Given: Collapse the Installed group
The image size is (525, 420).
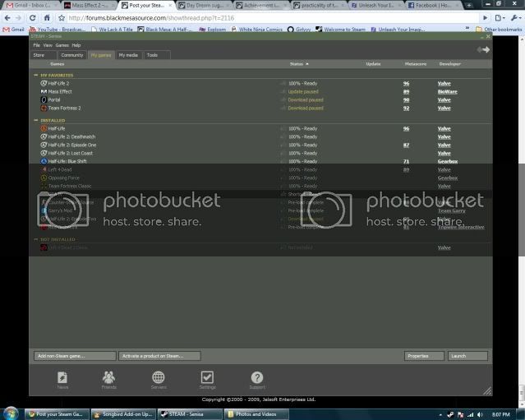Looking at the screenshot, I should [36, 120].
